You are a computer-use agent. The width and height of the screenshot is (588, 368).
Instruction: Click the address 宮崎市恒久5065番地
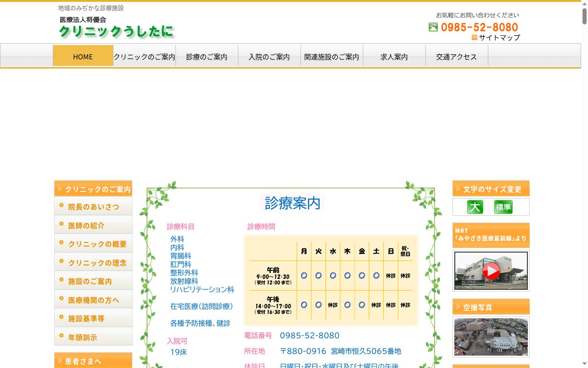click(x=366, y=351)
